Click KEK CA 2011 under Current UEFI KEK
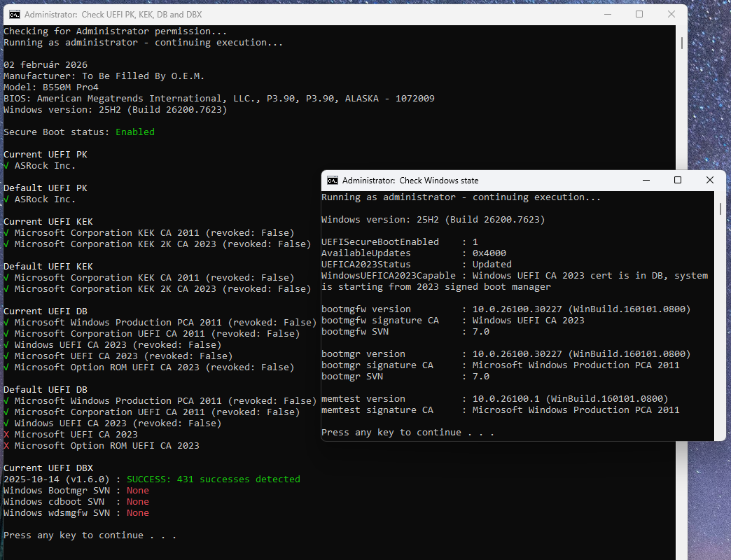 click(149, 232)
